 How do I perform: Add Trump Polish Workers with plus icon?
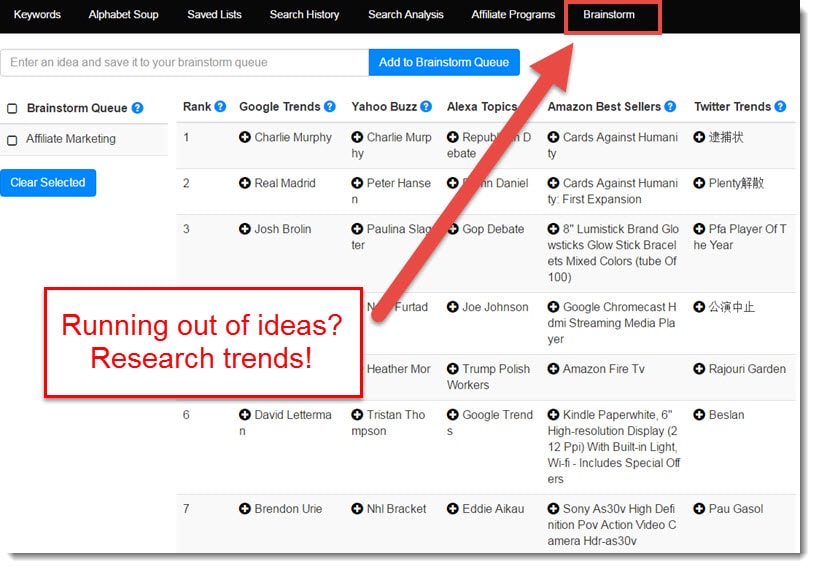tap(453, 368)
